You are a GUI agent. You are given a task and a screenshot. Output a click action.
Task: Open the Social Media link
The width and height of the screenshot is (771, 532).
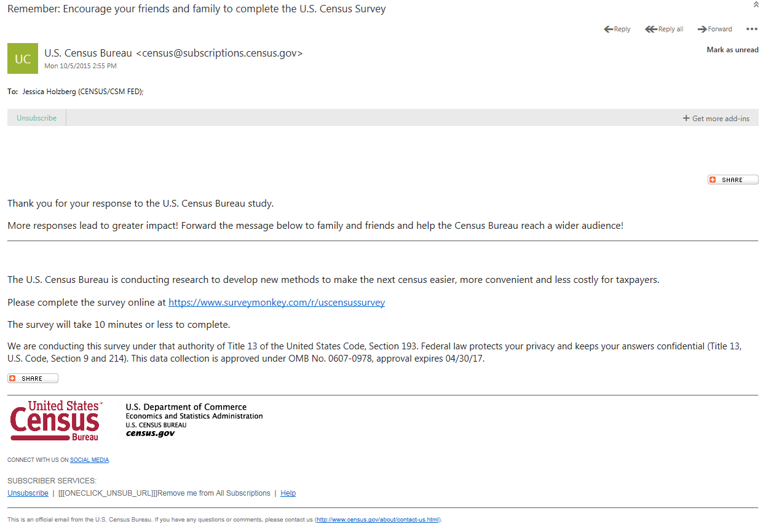click(89, 460)
